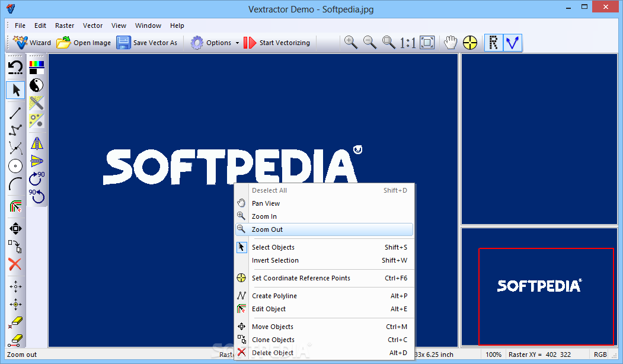Choose Edit Object in context menu
623x364 pixels.
click(x=324, y=309)
